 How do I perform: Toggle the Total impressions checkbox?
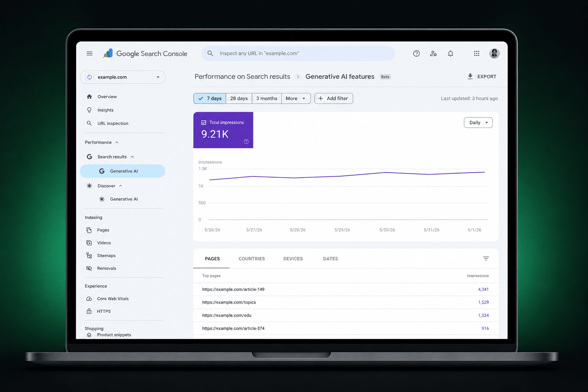click(204, 122)
